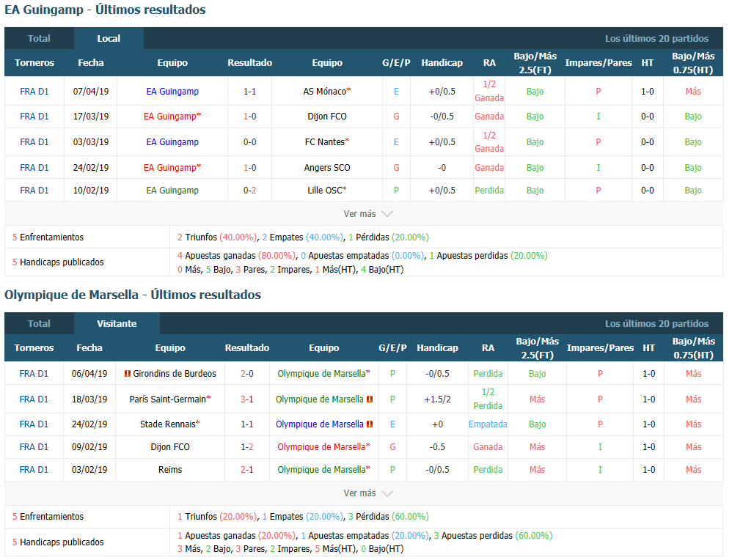
Task: Click 'Los últimos 20 partidos' in the EA Guingamp section
Action: (657, 38)
